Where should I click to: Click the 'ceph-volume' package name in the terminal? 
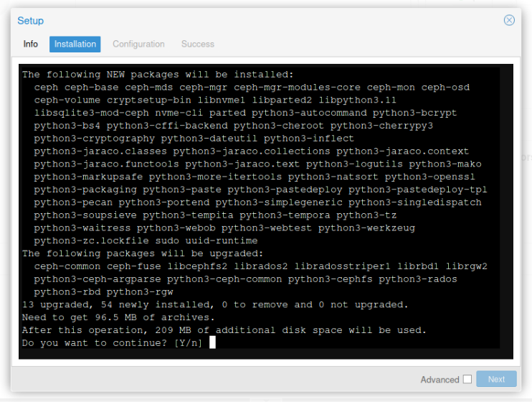[67, 100]
